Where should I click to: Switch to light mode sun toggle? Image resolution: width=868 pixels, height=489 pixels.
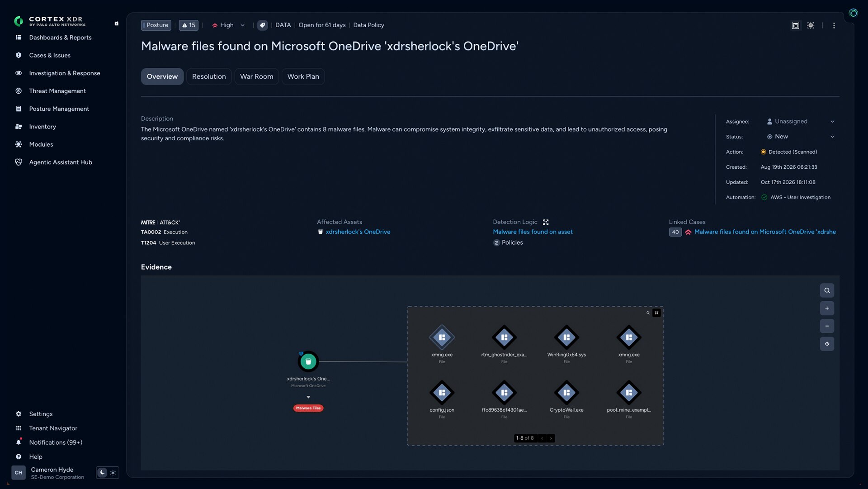113,472
